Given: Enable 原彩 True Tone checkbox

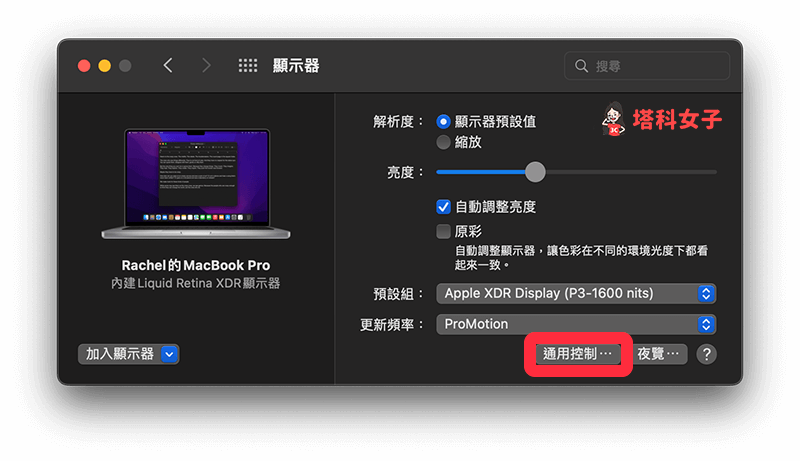Looking at the screenshot, I should (x=443, y=232).
